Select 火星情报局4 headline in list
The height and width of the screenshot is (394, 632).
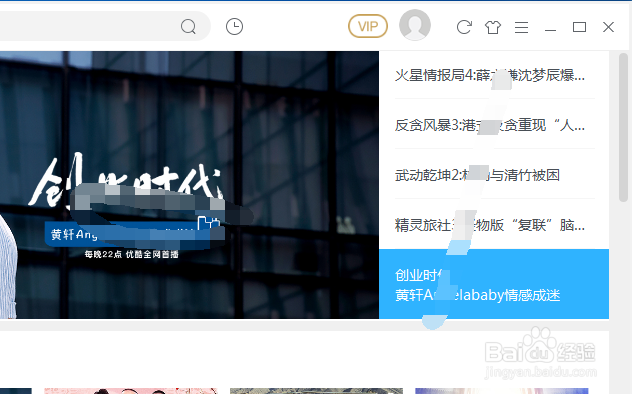tap(490, 75)
